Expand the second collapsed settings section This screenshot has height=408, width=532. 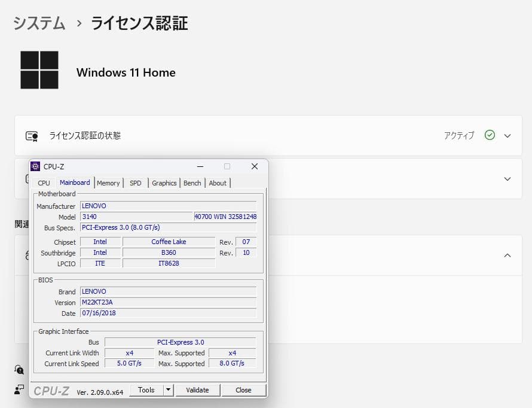[x=507, y=179]
